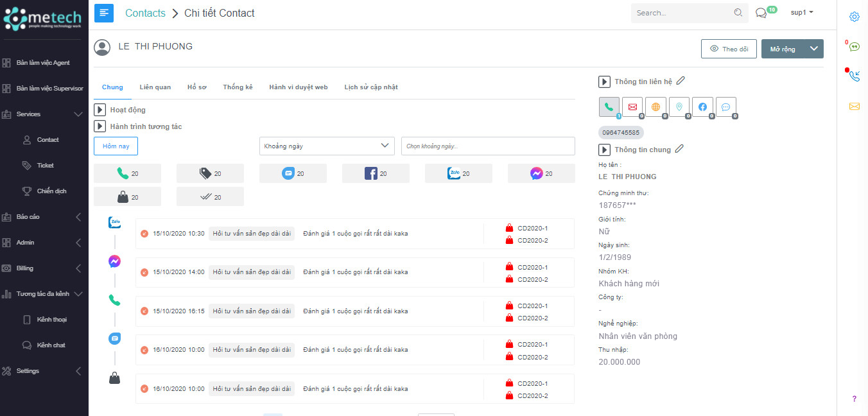Select the email envelope contact icon

(632, 107)
